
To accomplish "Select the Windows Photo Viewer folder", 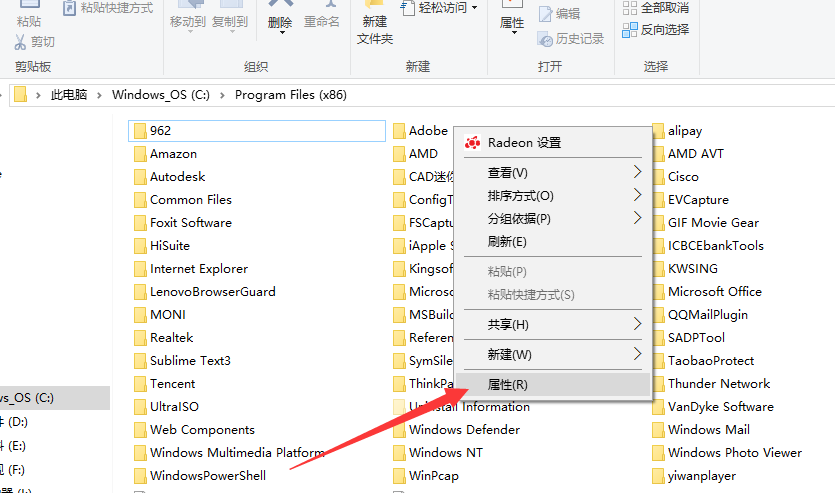I will point(727,453).
